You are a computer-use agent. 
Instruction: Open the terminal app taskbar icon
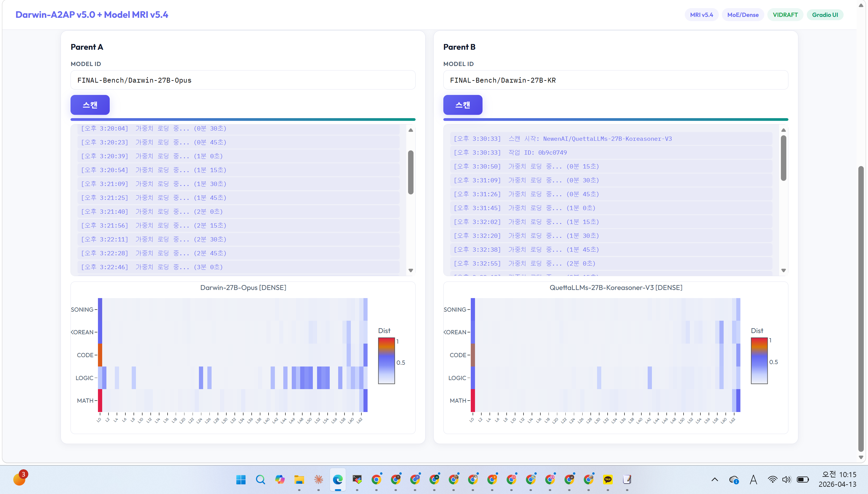tap(357, 480)
